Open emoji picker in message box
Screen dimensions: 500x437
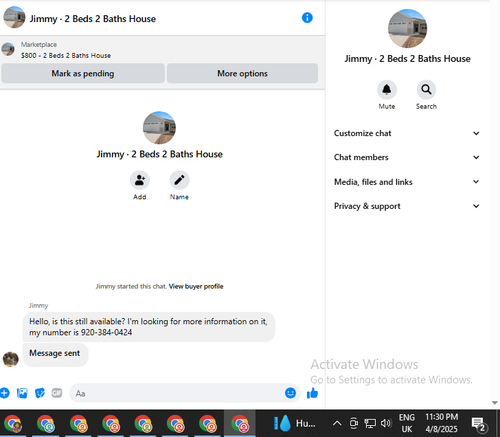290,393
